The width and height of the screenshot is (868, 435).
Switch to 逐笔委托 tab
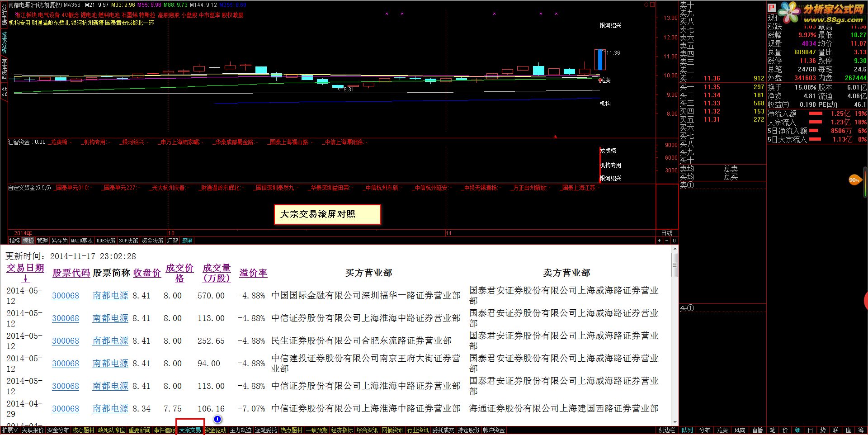tap(266, 430)
